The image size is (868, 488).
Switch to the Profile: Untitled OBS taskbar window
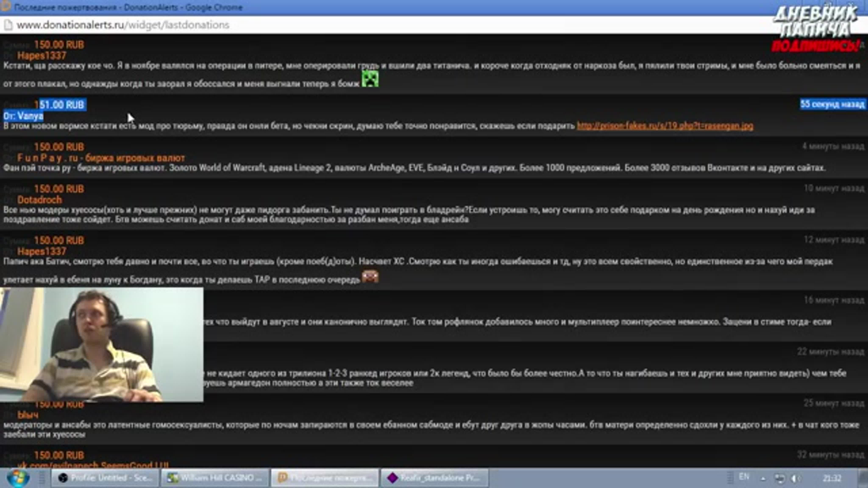click(x=105, y=478)
